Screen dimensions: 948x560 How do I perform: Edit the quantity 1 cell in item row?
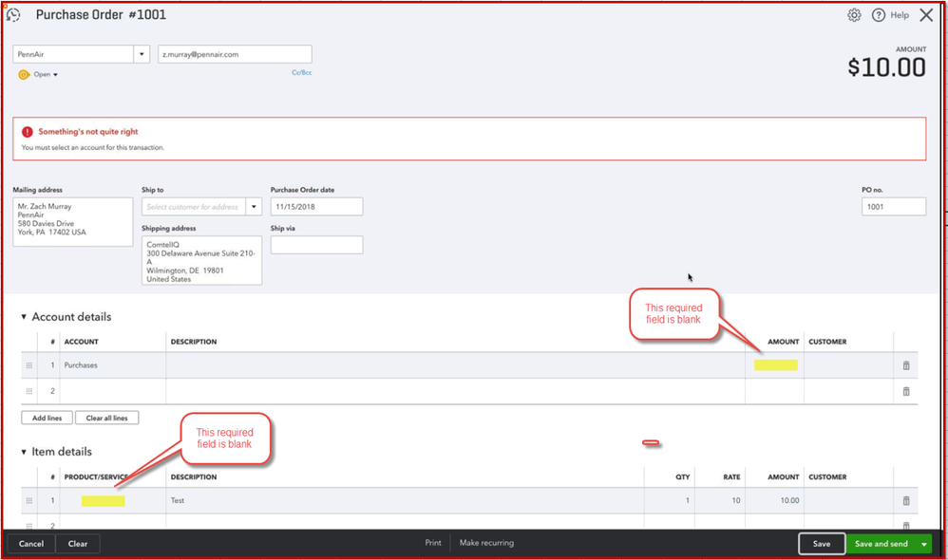click(x=670, y=501)
